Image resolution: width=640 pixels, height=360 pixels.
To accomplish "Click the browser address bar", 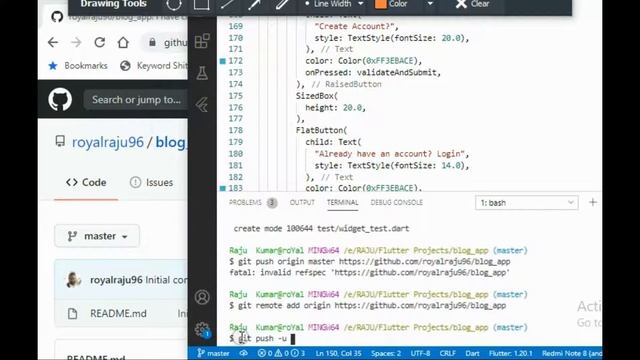I will 165,42.
